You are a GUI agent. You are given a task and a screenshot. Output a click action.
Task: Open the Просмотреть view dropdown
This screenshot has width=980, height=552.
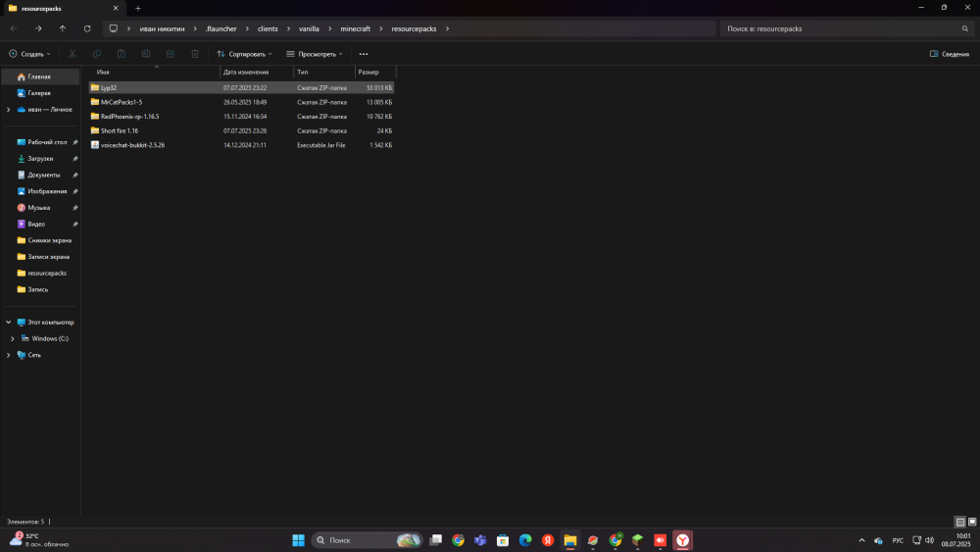315,54
